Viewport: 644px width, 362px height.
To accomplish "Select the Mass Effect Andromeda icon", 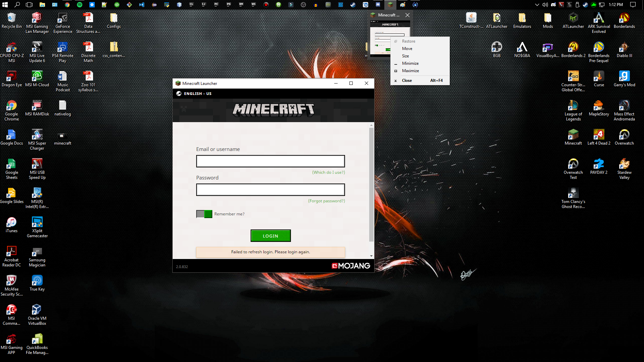I will click(625, 110).
